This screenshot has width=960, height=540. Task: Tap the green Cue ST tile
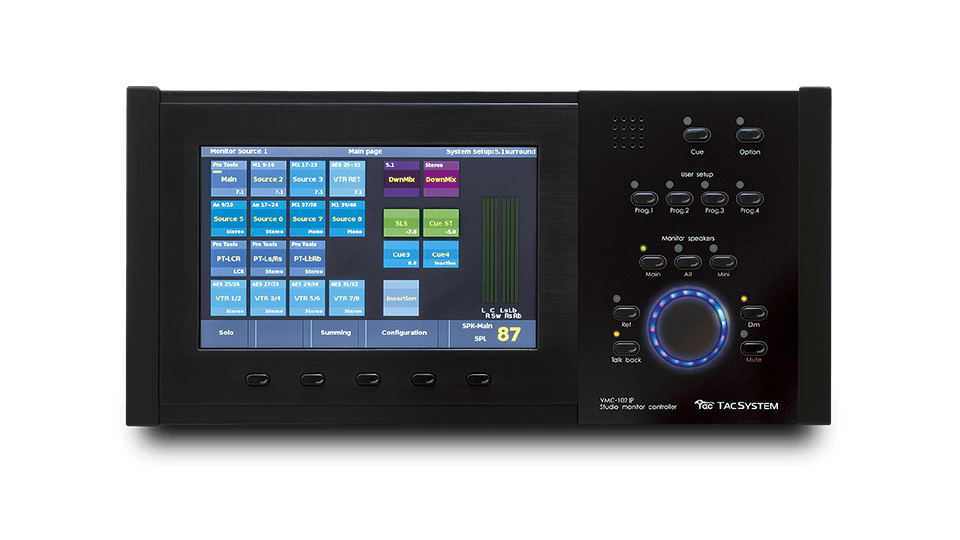click(441, 223)
